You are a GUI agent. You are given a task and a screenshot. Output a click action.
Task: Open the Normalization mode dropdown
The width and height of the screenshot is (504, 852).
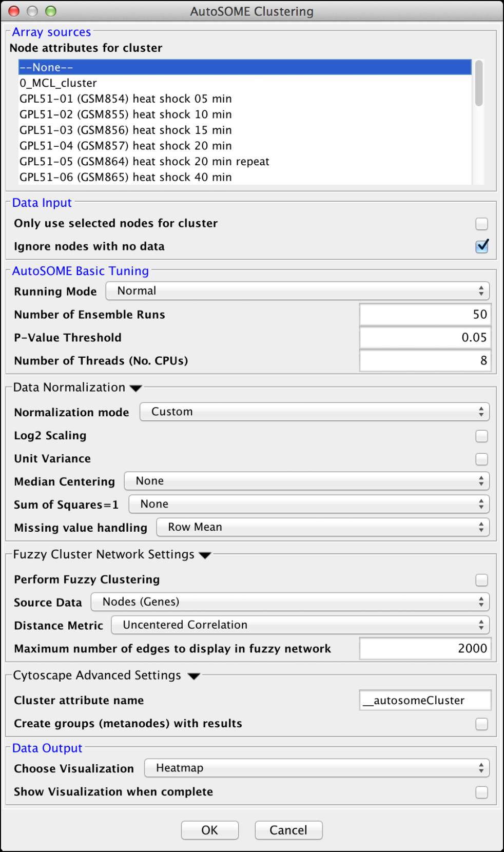(x=314, y=412)
